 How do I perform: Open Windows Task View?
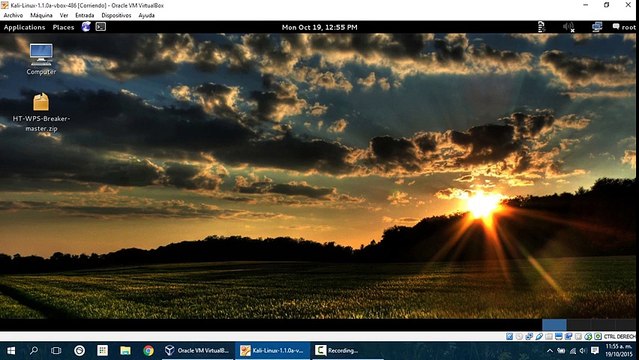(56, 351)
